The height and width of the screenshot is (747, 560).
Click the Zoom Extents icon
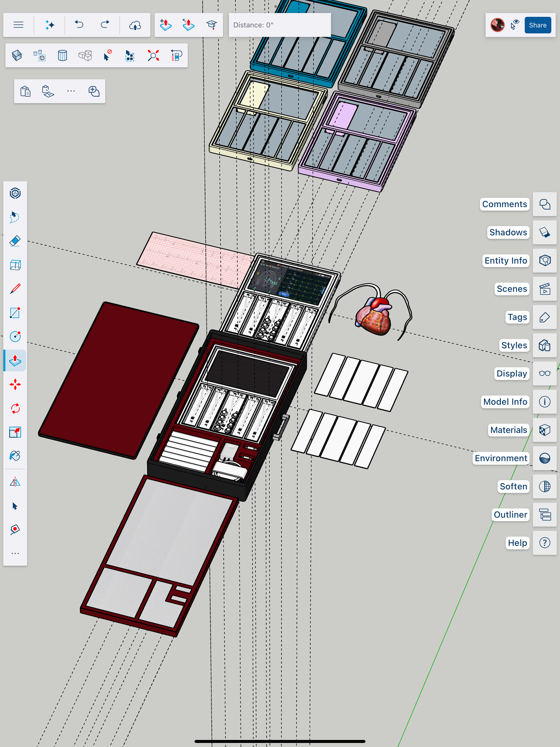[153, 55]
